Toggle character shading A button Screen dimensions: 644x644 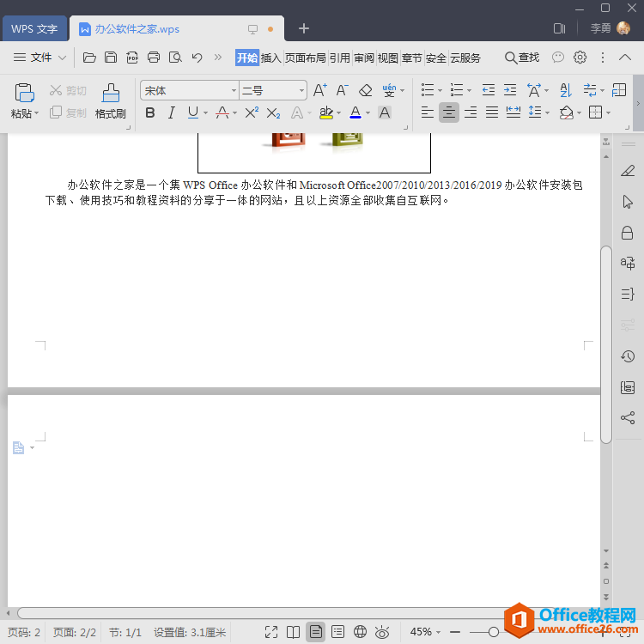tap(385, 112)
